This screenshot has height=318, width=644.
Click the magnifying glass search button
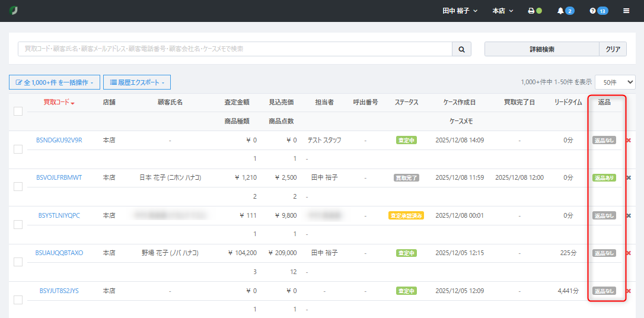461,49
